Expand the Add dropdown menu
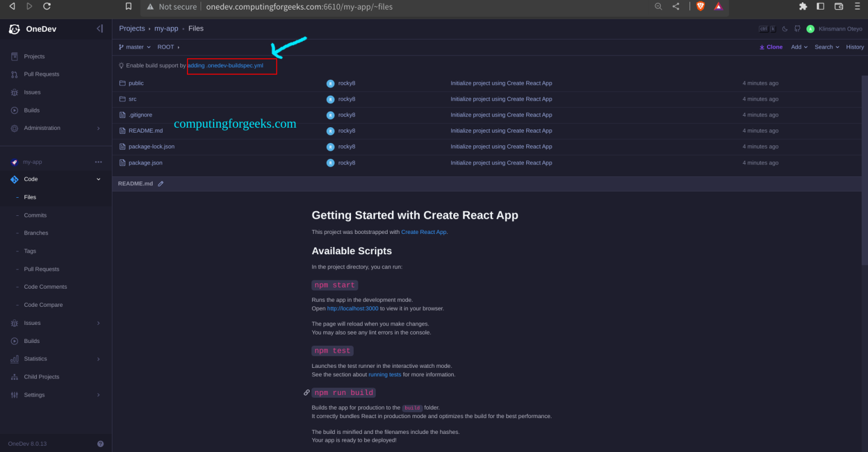Screen dimensions: 868x452 (x=799, y=47)
